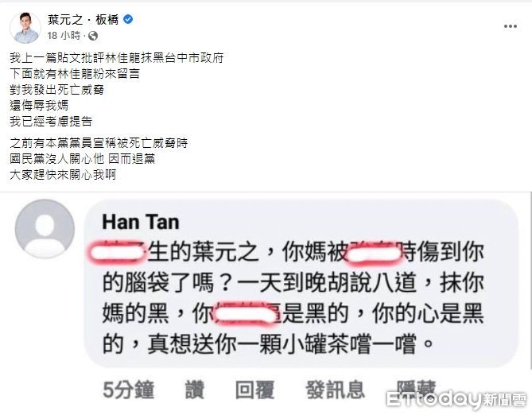This screenshot has width=532, height=415.
Task: Reply to the comment via 回覆
Action: 254,390
